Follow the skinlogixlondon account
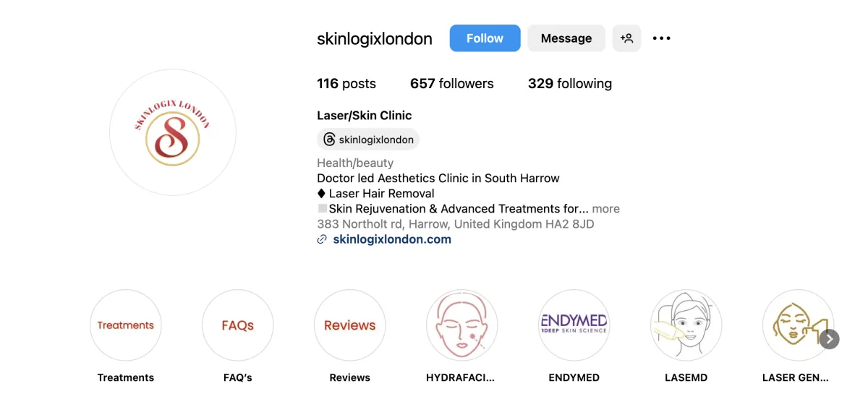This screenshot has height=407, width=868. (485, 38)
